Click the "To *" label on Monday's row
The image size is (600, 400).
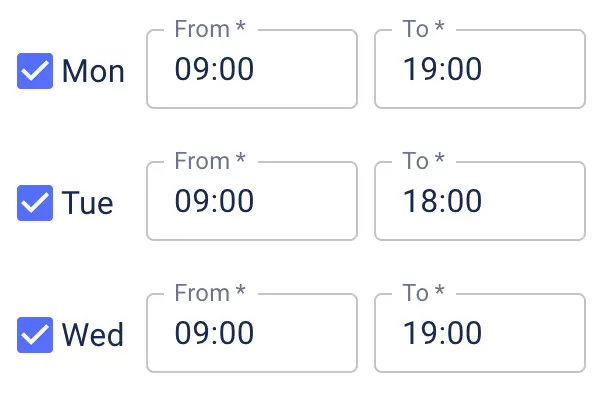click(x=423, y=29)
